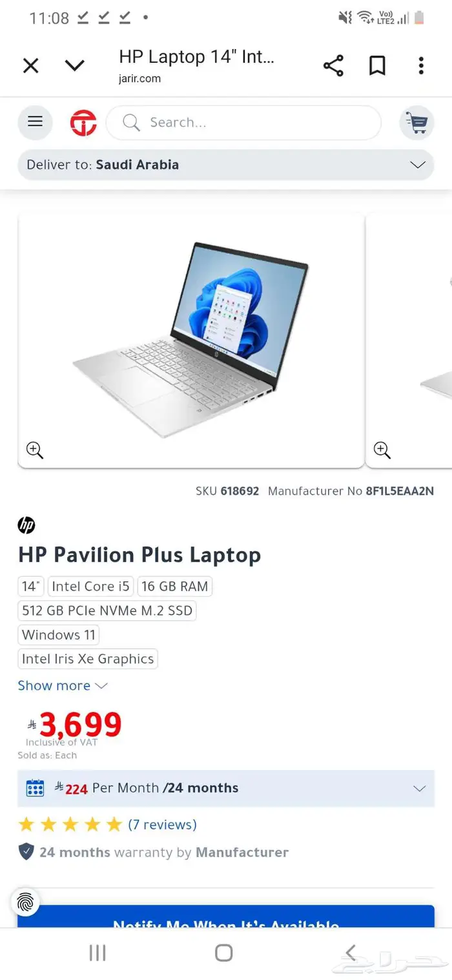Tap Notify Me When It's Available button
452x980 pixels.
pyautogui.click(x=226, y=917)
